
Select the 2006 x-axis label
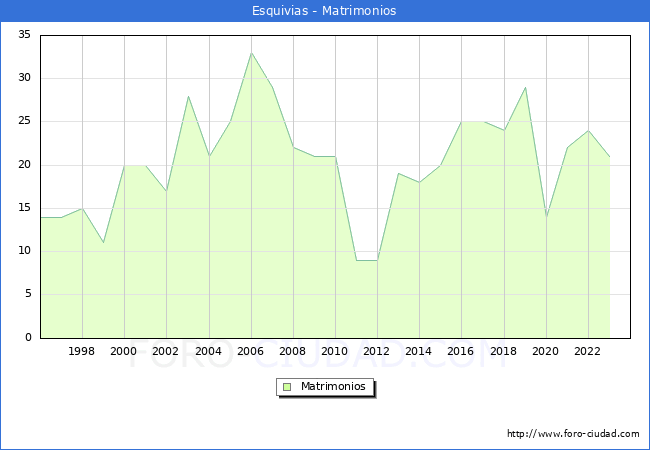click(250, 351)
